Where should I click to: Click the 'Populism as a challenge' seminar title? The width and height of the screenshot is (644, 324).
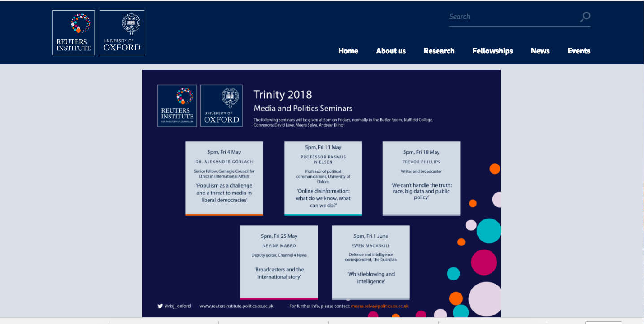pyautogui.click(x=224, y=193)
